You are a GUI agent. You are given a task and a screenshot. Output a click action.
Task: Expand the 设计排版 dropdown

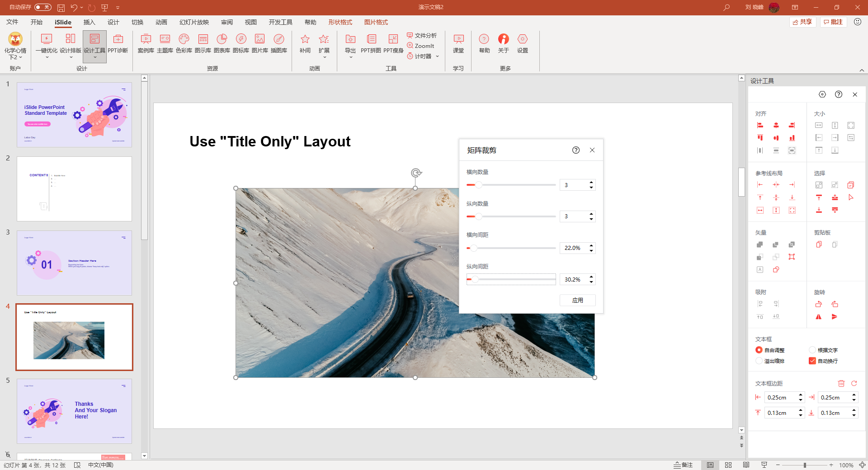click(71, 57)
